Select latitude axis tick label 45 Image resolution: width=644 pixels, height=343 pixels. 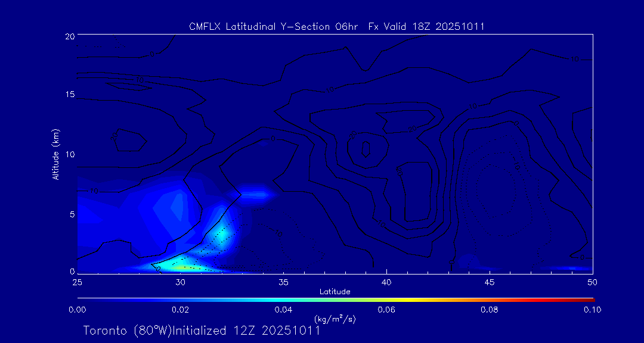tap(490, 282)
